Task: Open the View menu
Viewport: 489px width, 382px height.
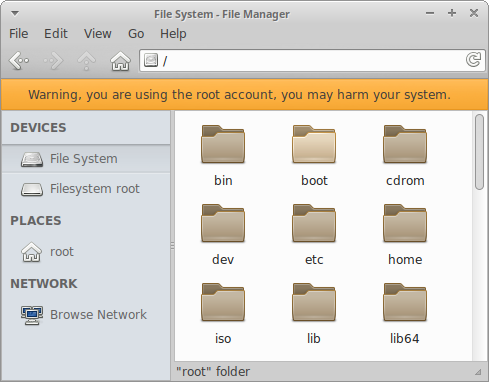Action: (x=98, y=34)
